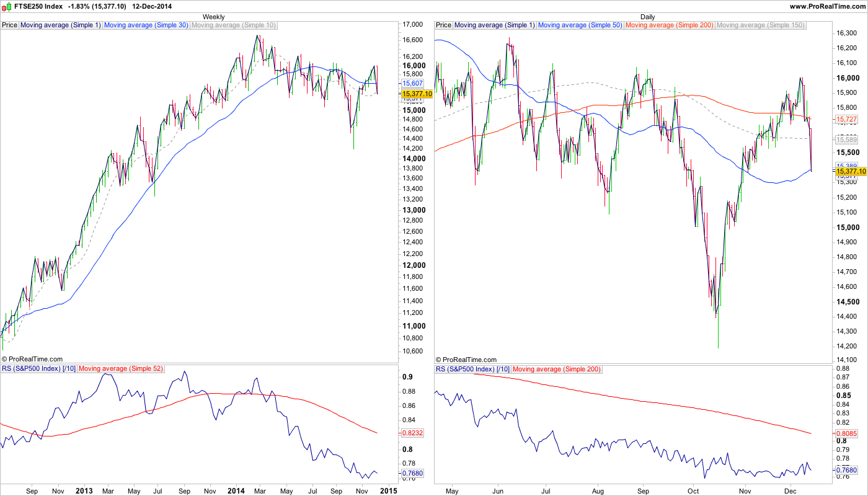Click the 0.8085 value tag in Daily RS panel
Image resolution: width=868 pixels, height=496 pixels.
846,433
